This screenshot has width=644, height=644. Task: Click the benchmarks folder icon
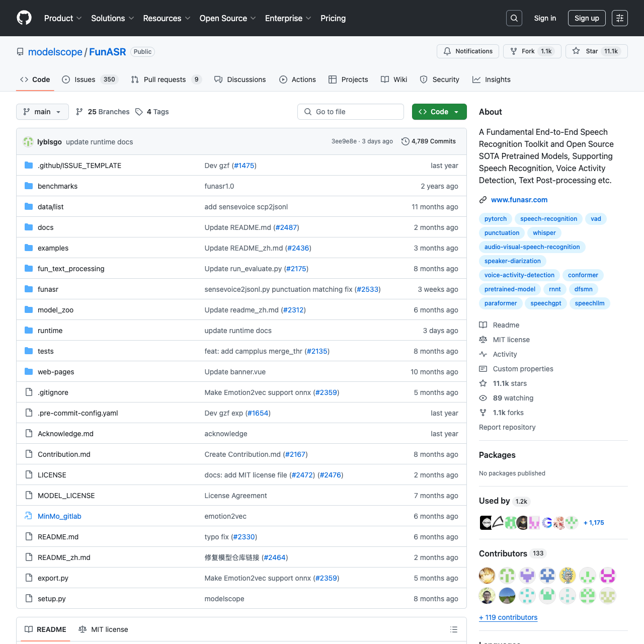29,186
